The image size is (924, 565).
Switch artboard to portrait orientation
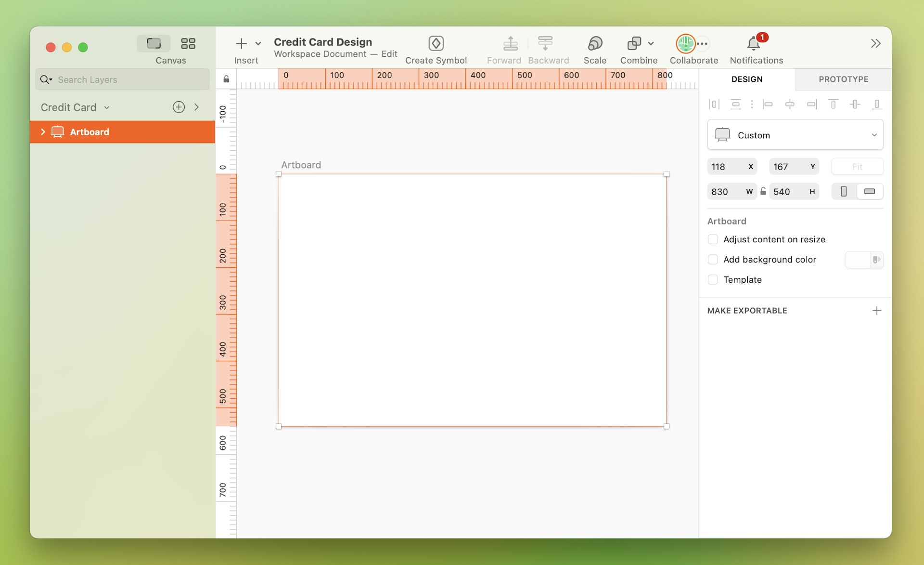point(845,191)
